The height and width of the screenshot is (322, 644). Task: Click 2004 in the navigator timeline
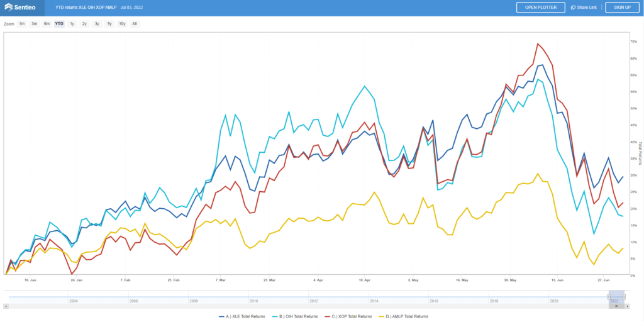74,301
